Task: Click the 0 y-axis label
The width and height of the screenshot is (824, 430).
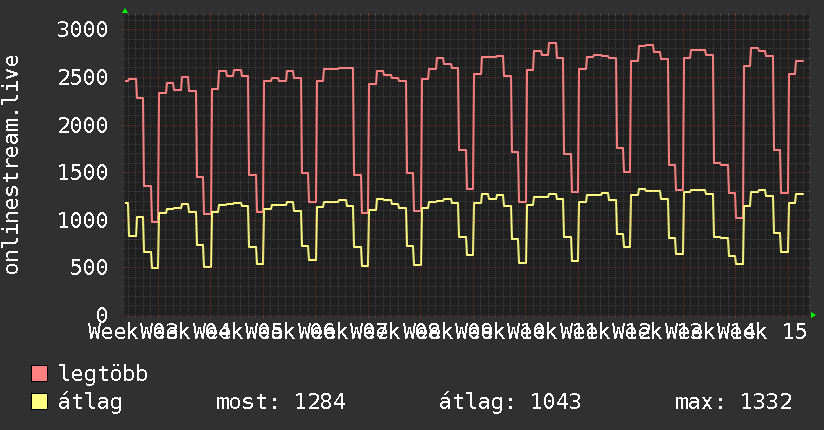Action: [x=102, y=314]
